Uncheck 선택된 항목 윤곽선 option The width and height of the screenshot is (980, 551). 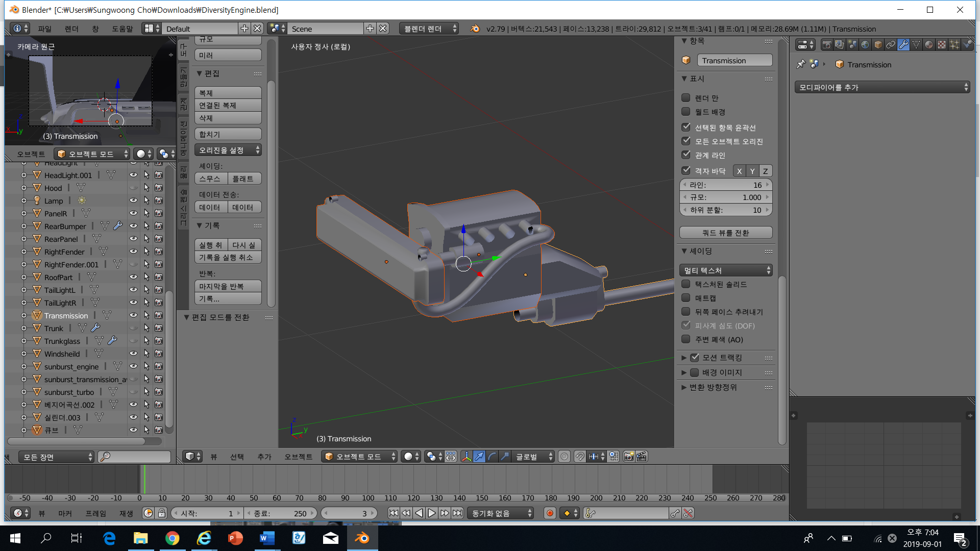pyautogui.click(x=686, y=128)
